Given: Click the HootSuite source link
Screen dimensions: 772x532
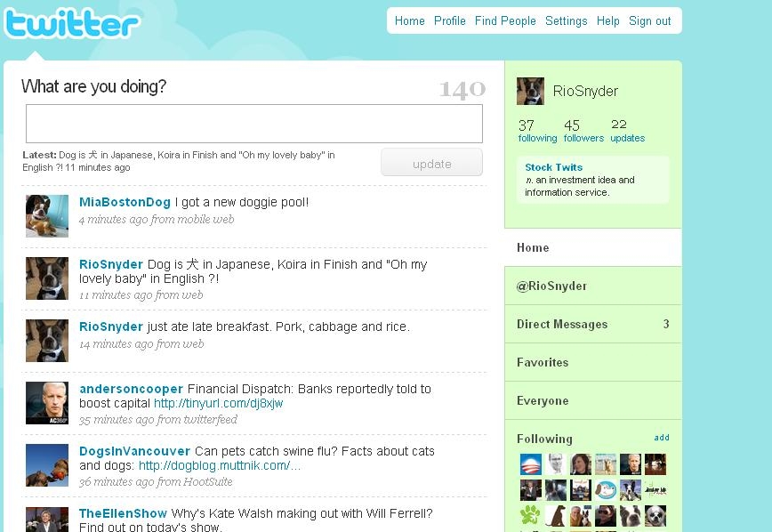Looking at the screenshot, I should click(x=208, y=482).
